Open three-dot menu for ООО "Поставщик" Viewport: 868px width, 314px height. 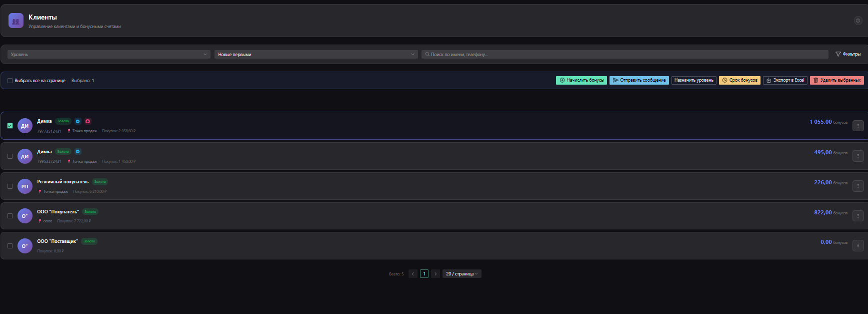(x=857, y=245)
